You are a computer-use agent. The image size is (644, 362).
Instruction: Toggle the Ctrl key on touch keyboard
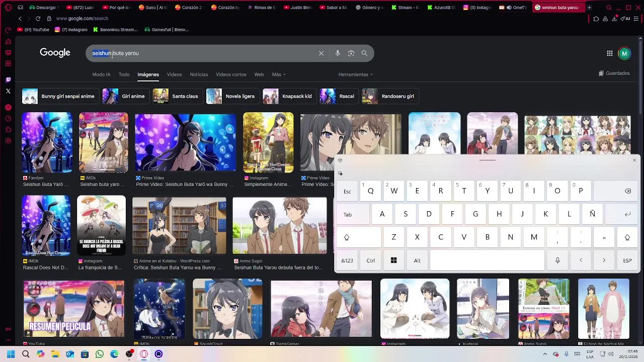pos(371,260)
